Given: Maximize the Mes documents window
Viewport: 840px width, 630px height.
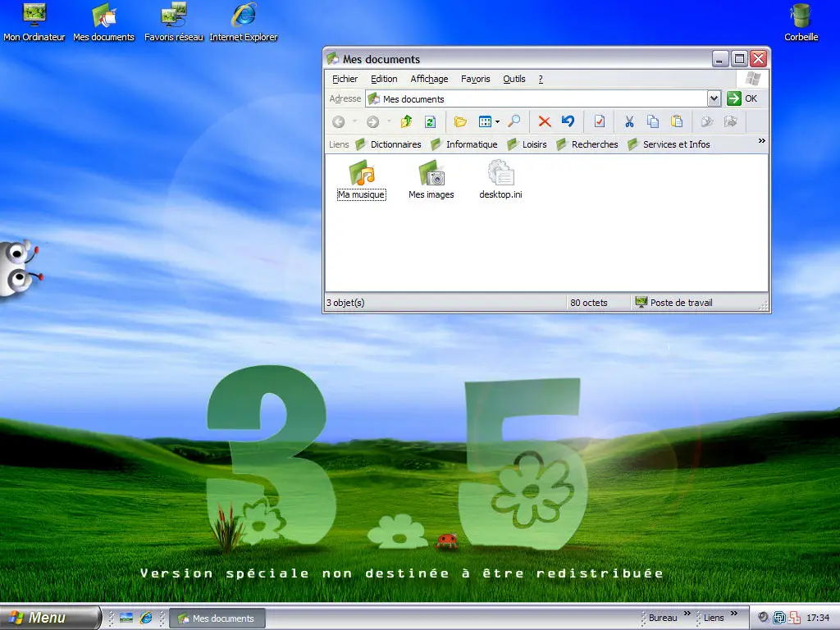Looking at the screenshot, I should [x=739, y=58].
